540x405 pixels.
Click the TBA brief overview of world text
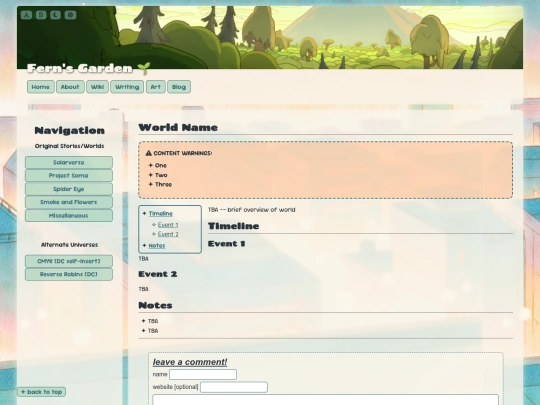[252, 210]
